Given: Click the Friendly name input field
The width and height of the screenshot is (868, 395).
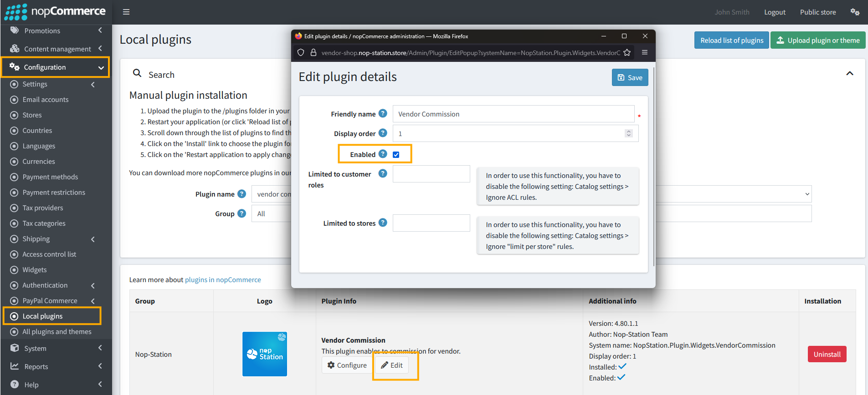Looking at the screenshot, I should 514,114.
